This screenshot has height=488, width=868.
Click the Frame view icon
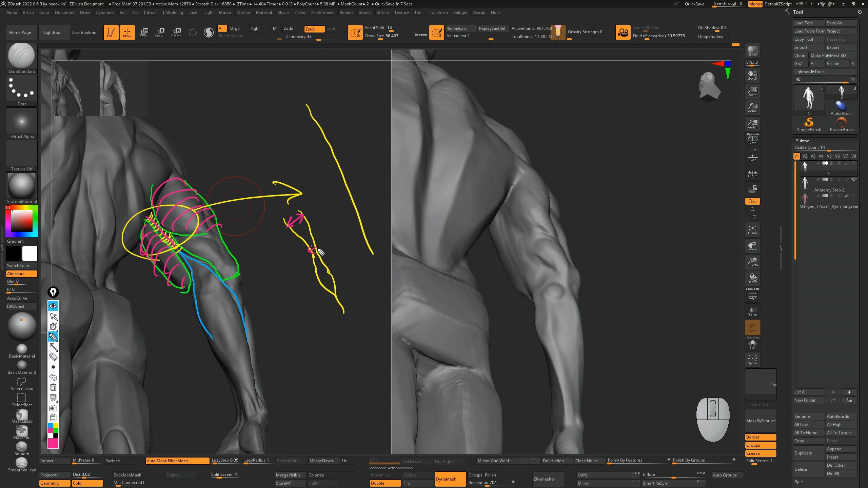[x=752, y=230]
